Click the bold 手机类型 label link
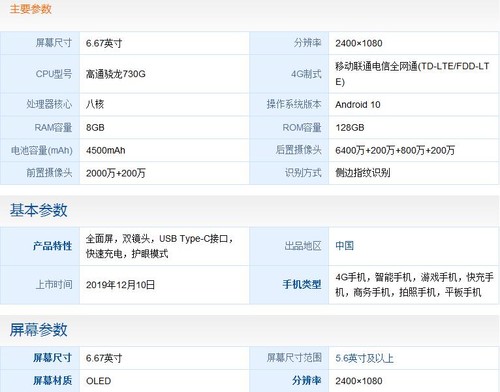This screenshot has height=392, width=500. tap(302, 285)
